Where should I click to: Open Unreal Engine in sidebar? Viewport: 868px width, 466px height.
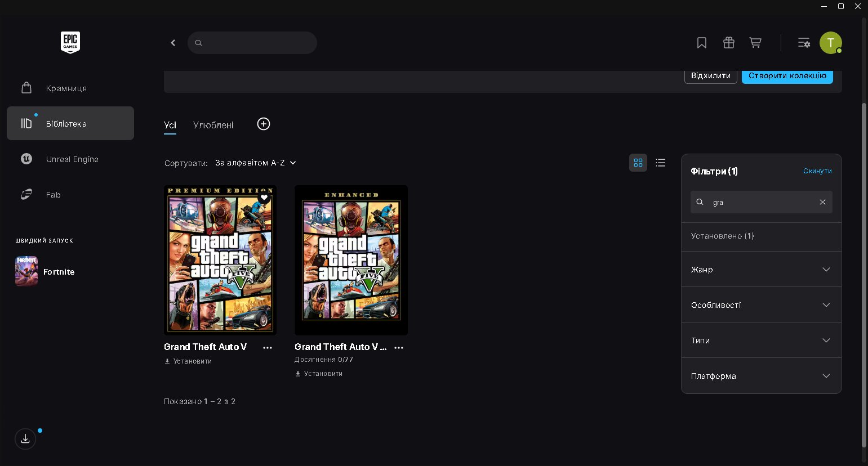70,159
